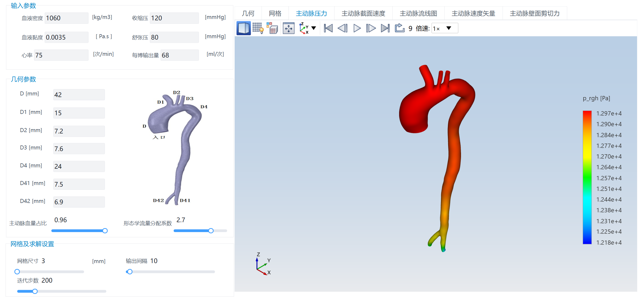The width and height of the screenshot is (644, 304).
Task: Click the 输入参数 section heading
Action: tap(23, 5)
